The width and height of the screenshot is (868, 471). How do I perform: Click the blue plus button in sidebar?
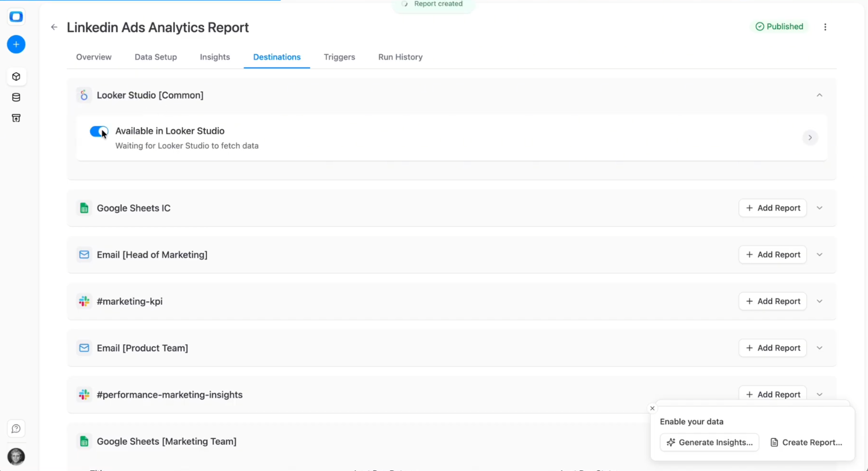(15, 44)
